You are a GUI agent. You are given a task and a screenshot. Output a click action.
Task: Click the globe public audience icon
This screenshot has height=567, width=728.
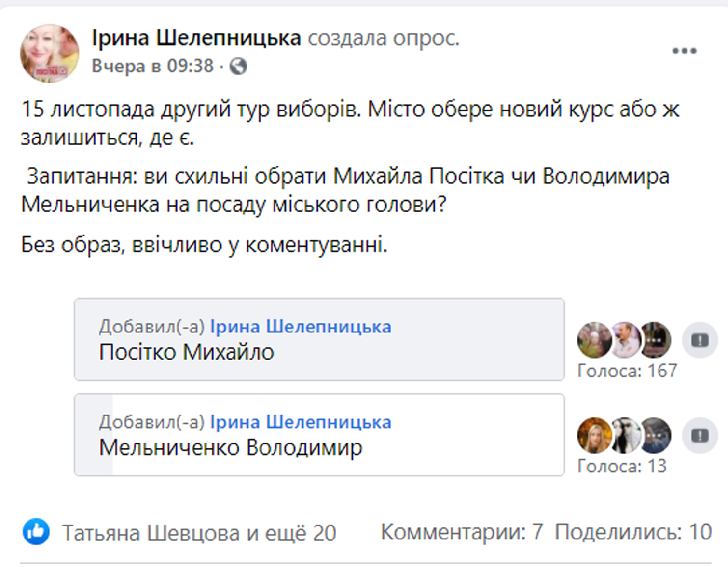pos(238,66)
